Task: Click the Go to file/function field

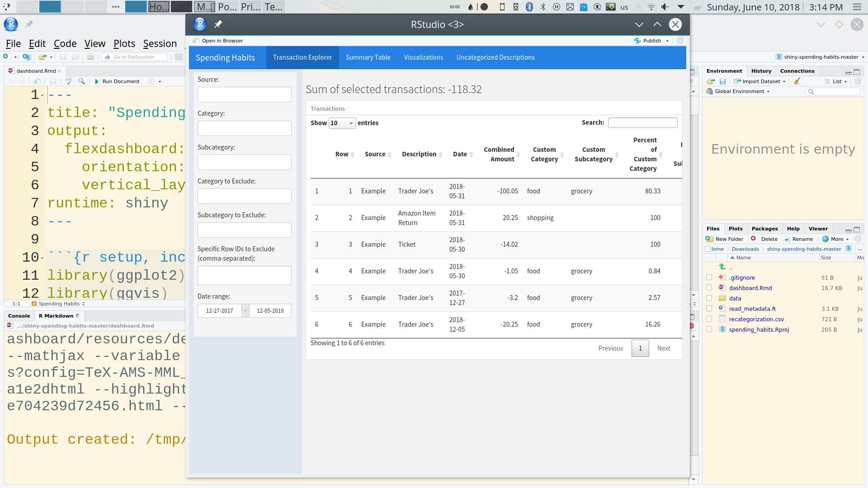Action: click(x=134, y=57)
